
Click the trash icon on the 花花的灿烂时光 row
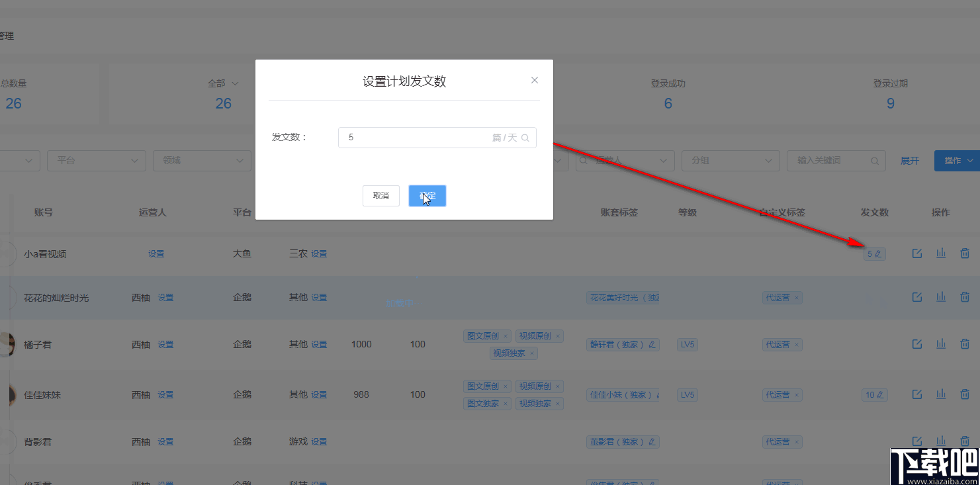965,297
